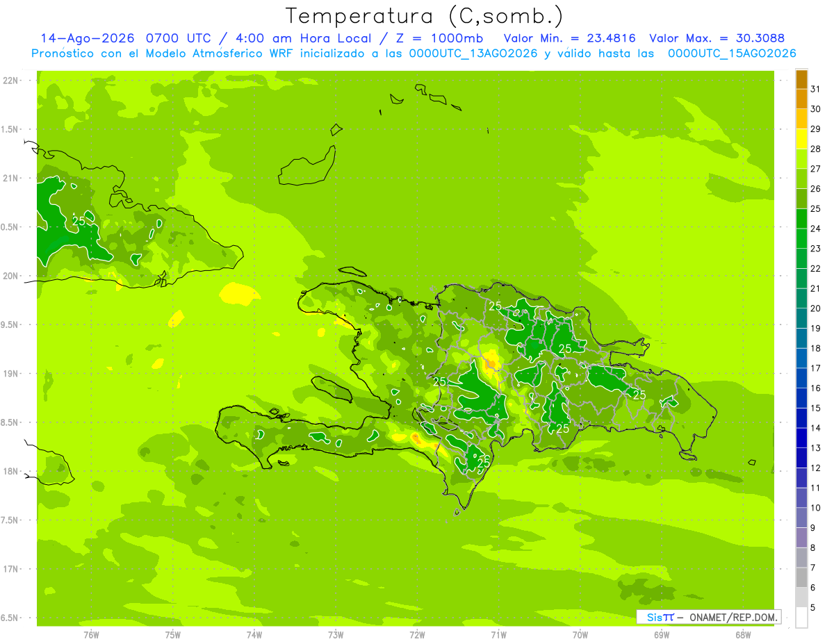Pick the teal legend segment between 19 and 20
Viewport: 834px width, 644px height.
[801, 319]
